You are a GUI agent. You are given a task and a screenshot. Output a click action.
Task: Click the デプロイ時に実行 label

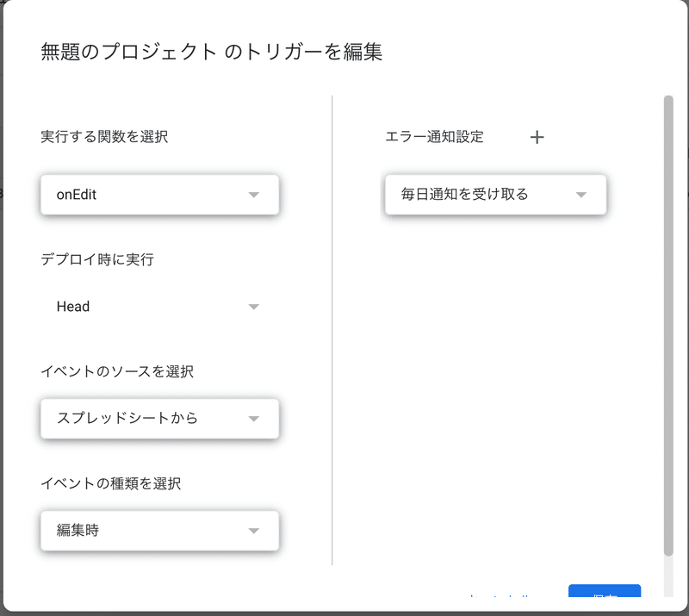coord(97,259)
